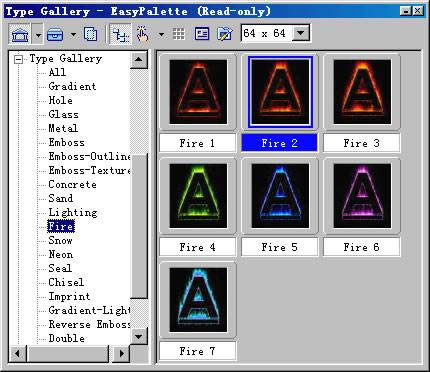The image size is (430, 372).
Task: Open the Gallery building icon in toolbar
Action: pyautogui.click(x=20, y=34)
